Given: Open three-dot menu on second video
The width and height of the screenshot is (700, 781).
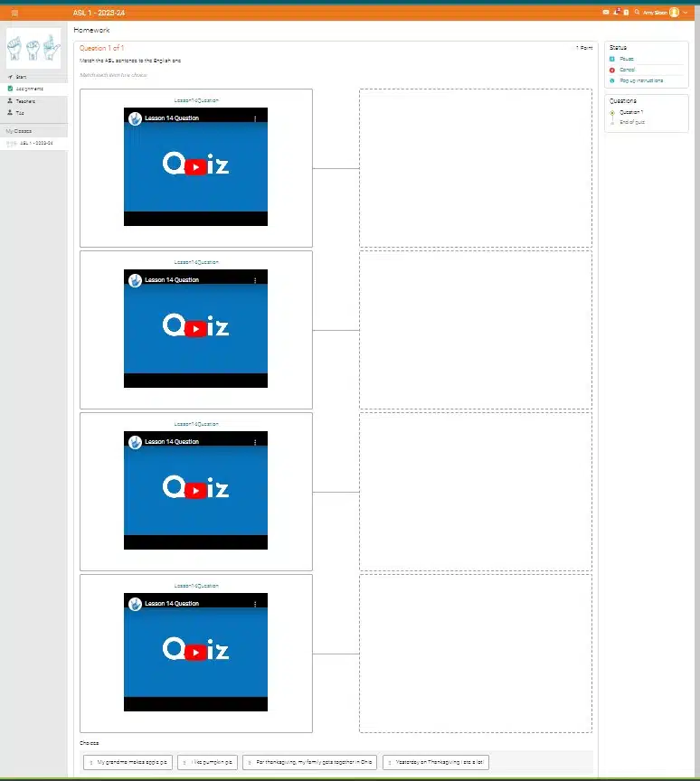Looking at the screenshot, I should (x=255, y=280).
